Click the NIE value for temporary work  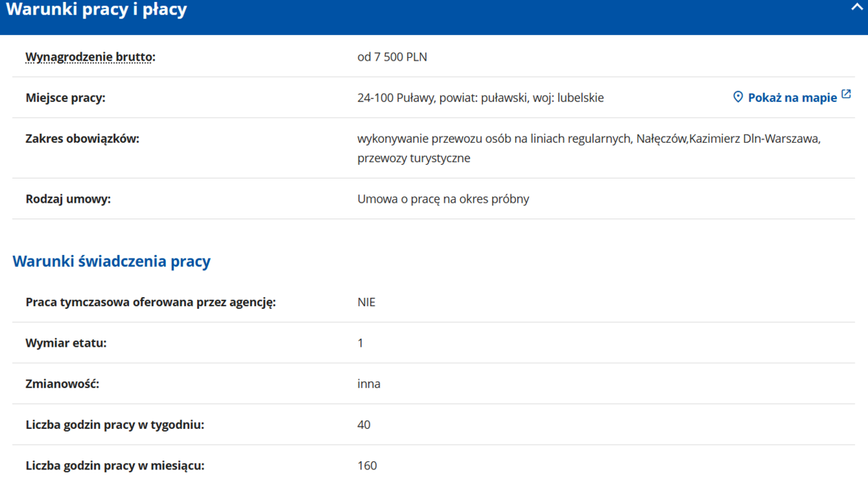point(366,302)
